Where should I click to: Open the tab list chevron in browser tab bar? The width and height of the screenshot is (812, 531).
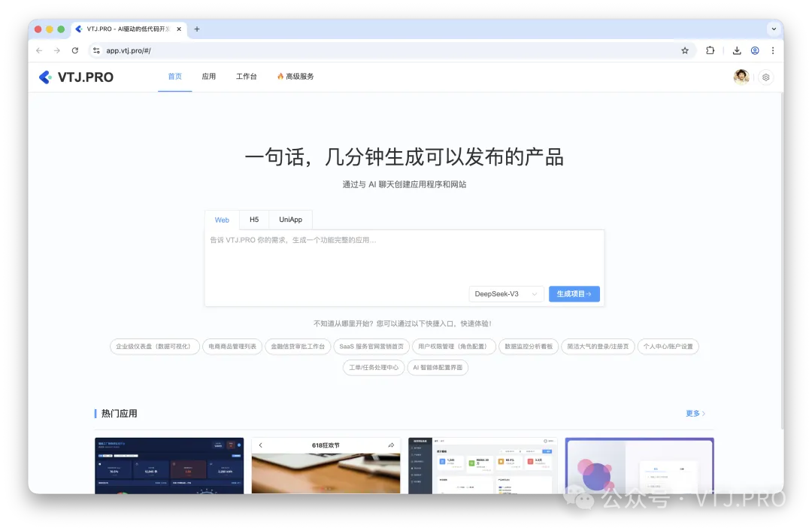(x=774, y=29)
